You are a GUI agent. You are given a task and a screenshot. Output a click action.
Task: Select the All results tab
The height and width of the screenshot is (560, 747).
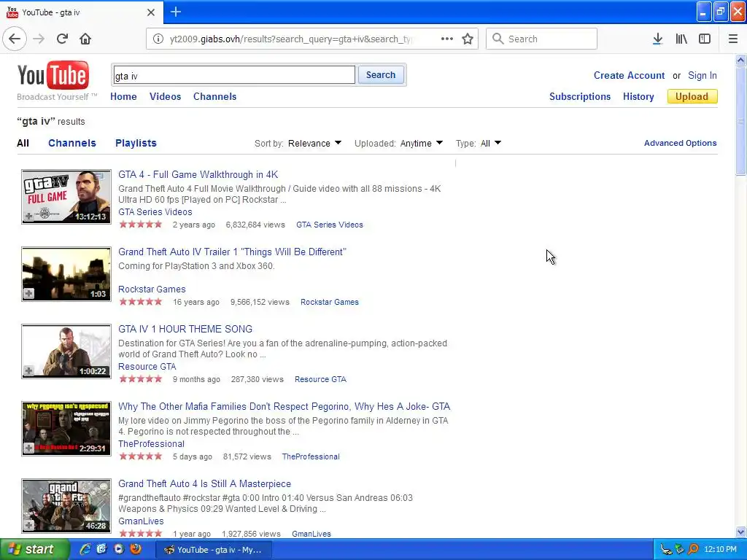(23, 144)
